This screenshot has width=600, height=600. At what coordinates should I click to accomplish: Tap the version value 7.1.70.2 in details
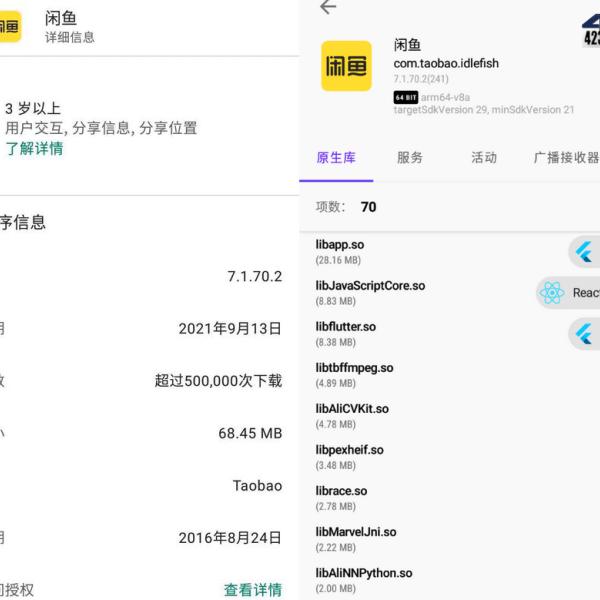coord(254,276)
